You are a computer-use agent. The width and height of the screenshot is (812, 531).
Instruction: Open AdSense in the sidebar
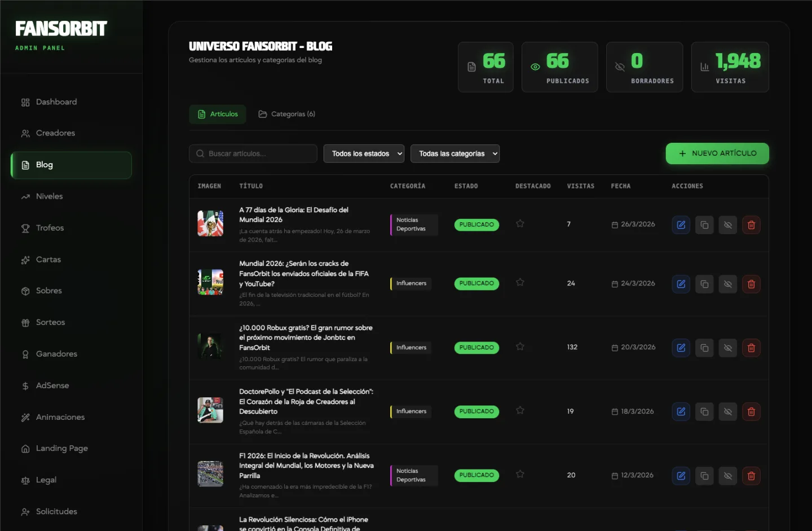pyautogui.click(x=71, y=385)
